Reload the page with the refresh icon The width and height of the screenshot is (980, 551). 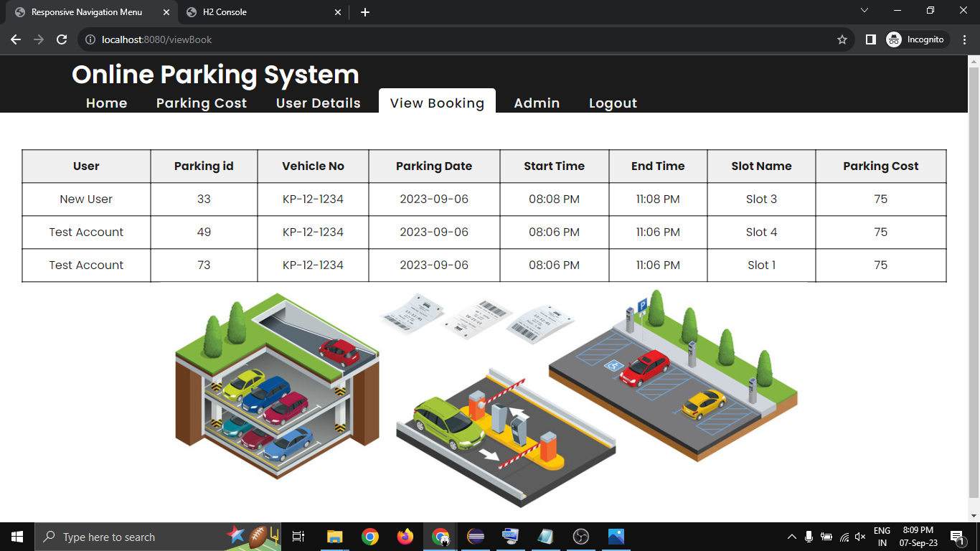point(62,39)
